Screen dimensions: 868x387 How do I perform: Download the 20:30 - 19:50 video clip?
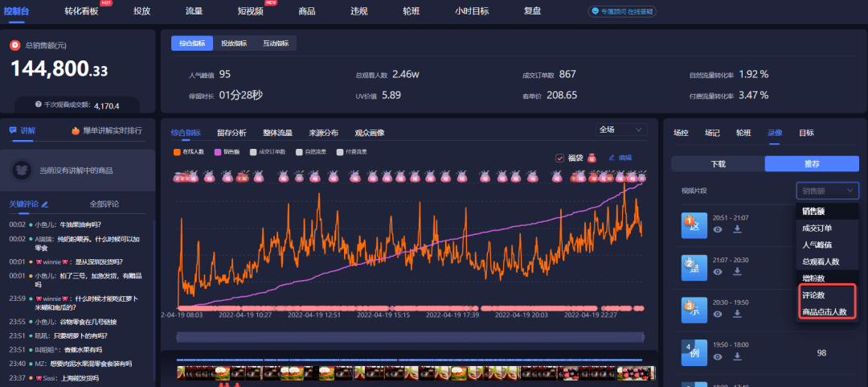tap(737, 314)
